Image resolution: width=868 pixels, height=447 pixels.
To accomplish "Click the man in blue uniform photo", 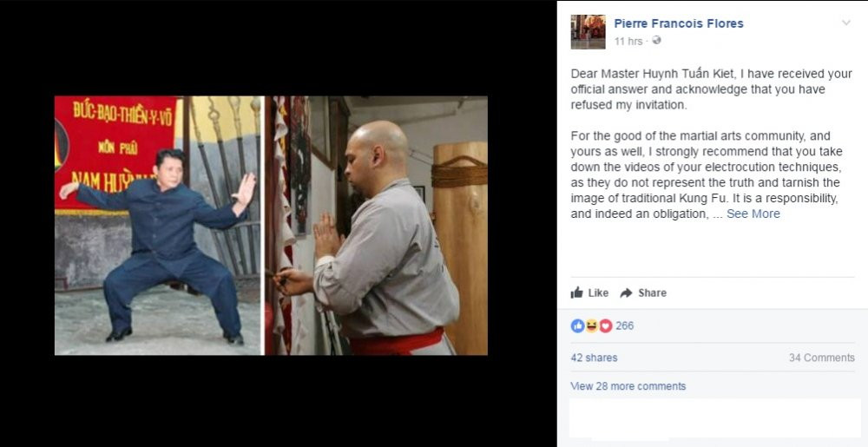I will click(x=158, y=226).
